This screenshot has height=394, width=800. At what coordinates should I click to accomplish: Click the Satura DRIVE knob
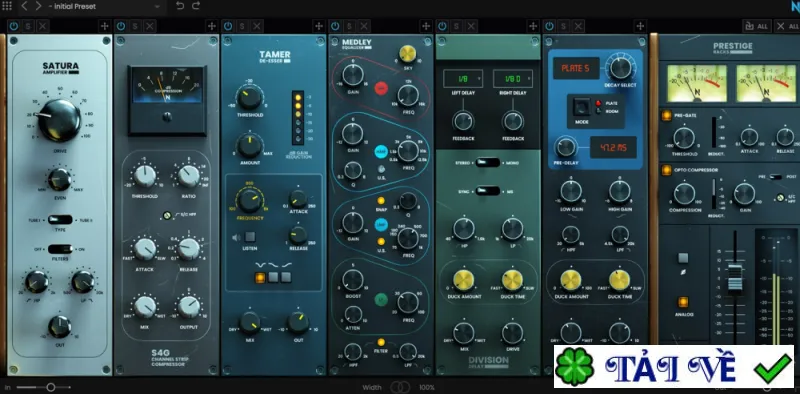pos(59,120)
